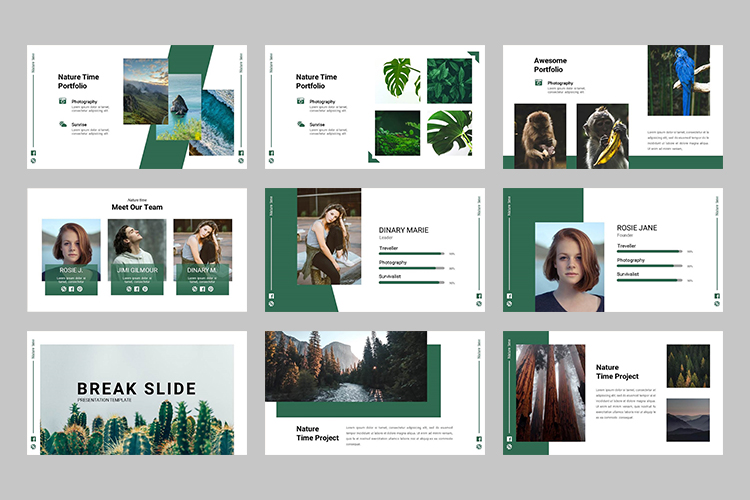The height and width of the screenshot is (500, 750).
Task: Click circular icon below Facebook on Break Slide
Action: click(x=33, y=446)
